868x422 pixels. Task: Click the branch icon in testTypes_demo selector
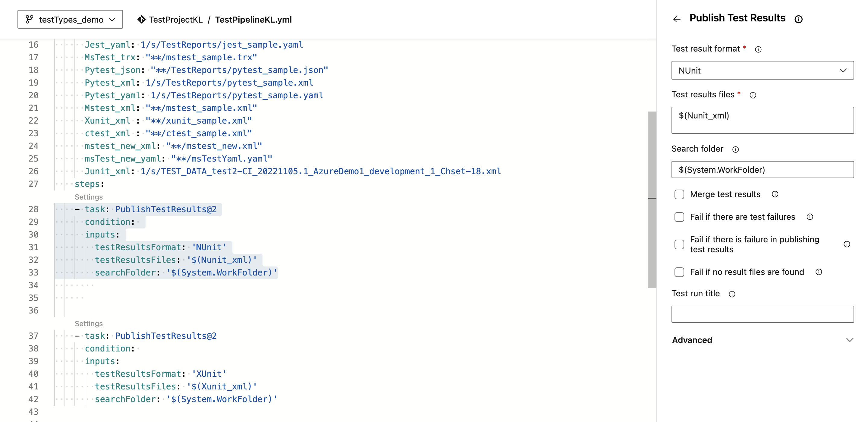pyautogui.click(x=29, y=19)
